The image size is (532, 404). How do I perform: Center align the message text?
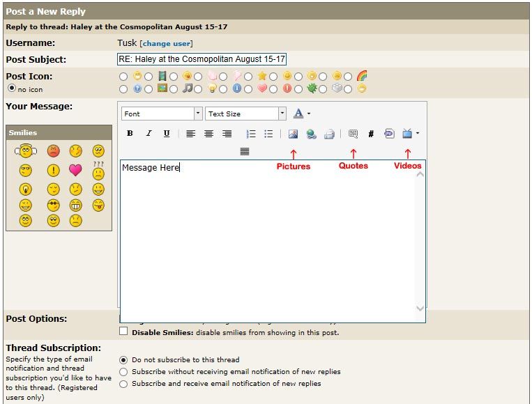click(208, 134)
